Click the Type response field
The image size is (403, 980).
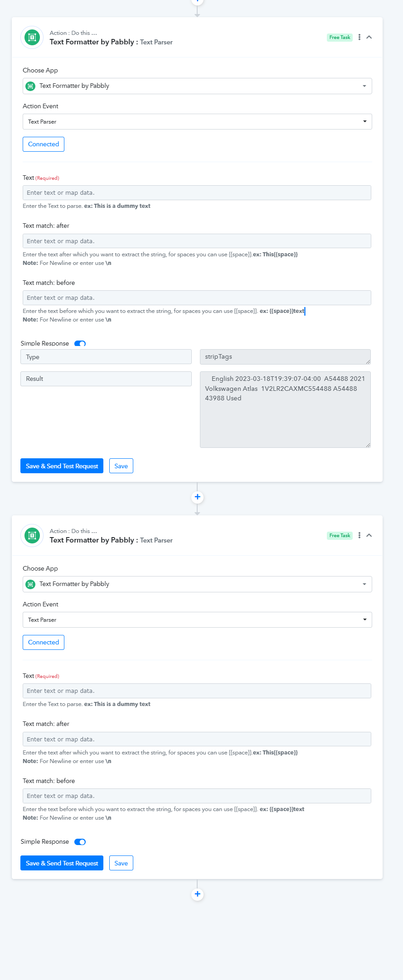click(x=106, y=357)
